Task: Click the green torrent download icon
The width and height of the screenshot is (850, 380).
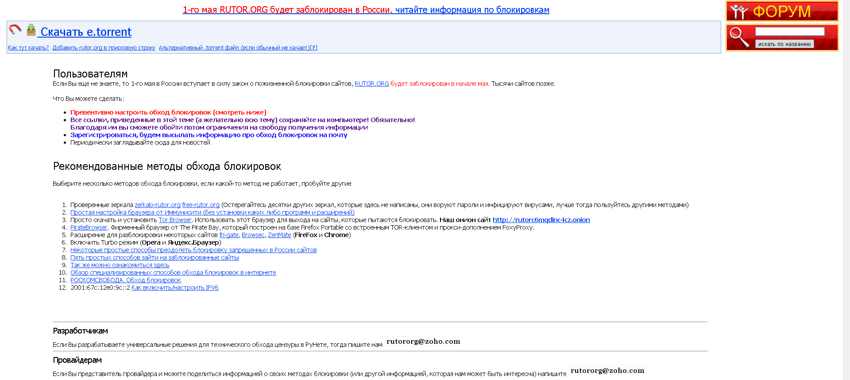Action: tap(31, 29)
